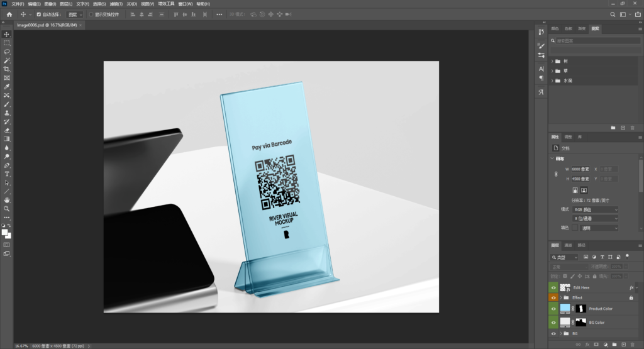644x349 pixels.
Task: Click the Product Color layer fill thumbnail
Action: tap(565, 308)
